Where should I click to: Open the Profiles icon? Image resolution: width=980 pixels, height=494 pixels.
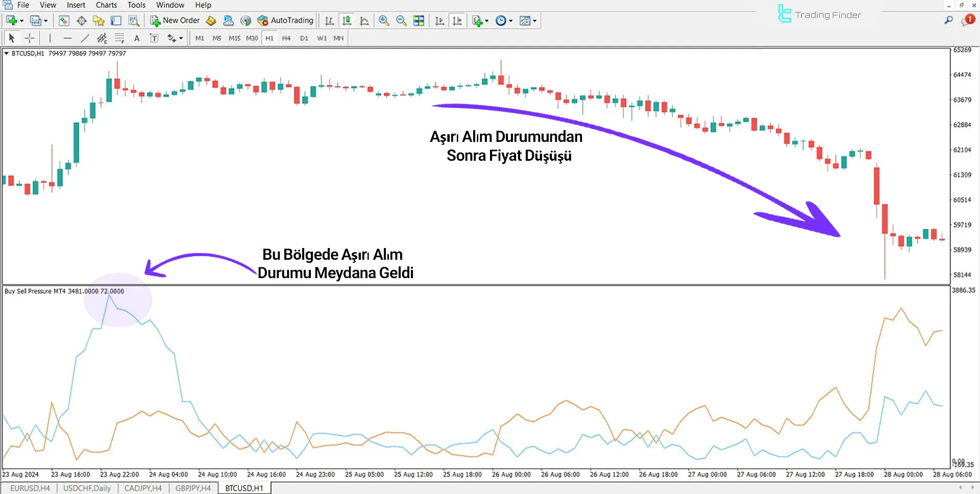tap(35, 20)
